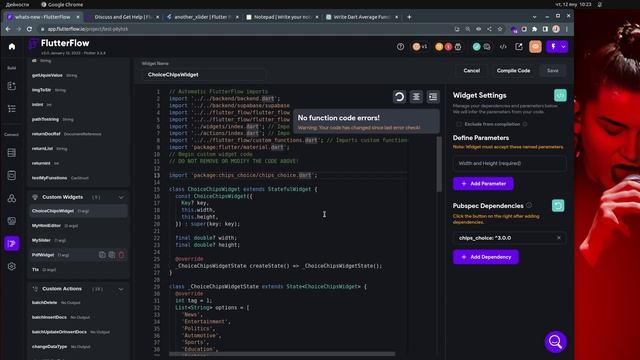Click the Add Parameter button
The height and width of the screenshot is (360, 640).
[x=483, y=184]
